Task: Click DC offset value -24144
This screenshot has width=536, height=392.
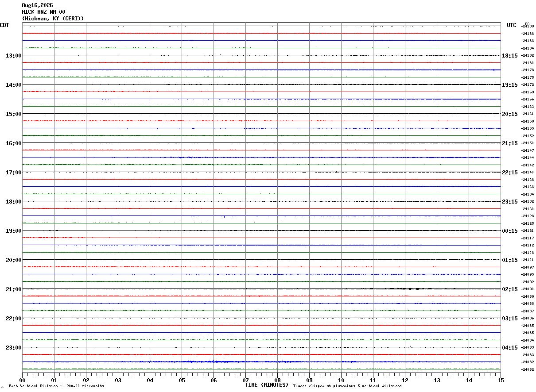Action: pos(527,158)
